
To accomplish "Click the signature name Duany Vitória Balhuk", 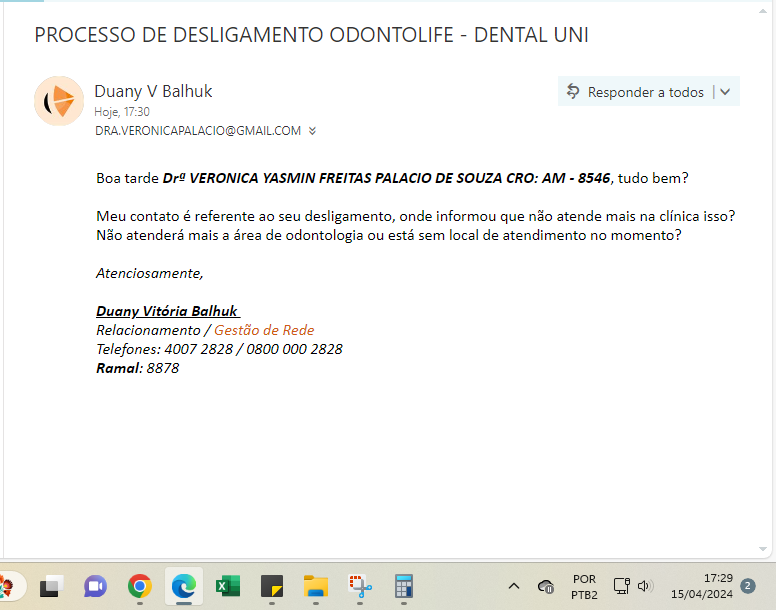I will [x=168, y=311].
